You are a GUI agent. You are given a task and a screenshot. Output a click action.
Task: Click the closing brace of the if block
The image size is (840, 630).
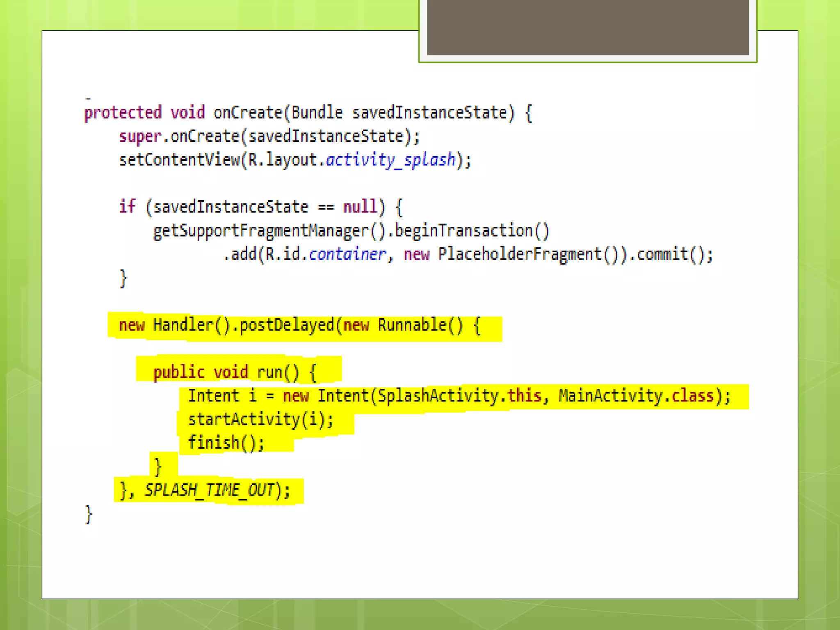pyautogui.click(x=123, y=278)
